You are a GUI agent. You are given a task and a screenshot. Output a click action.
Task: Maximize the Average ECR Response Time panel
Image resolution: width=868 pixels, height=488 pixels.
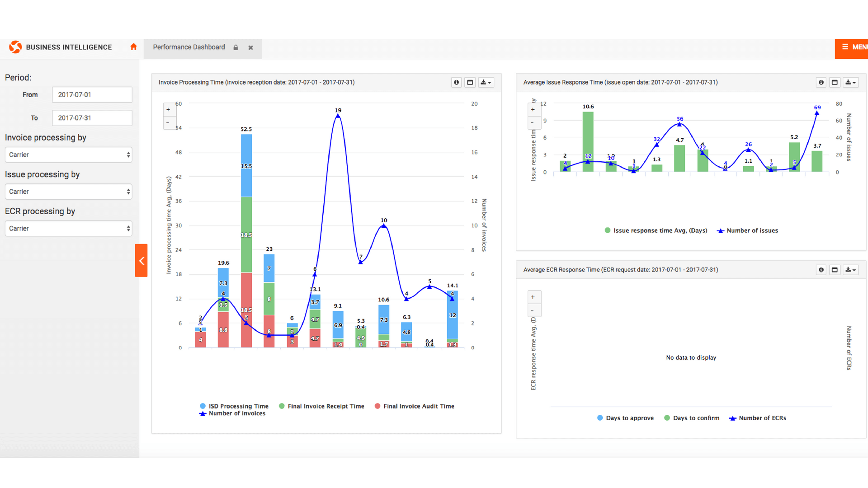click(x=835, y=270)
